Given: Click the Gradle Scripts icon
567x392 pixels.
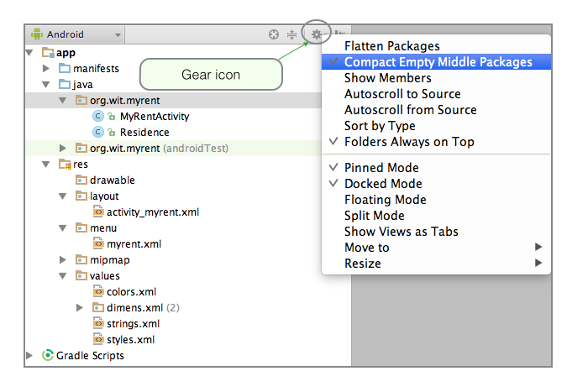Looking at the screenshot, I should point(48,356).
